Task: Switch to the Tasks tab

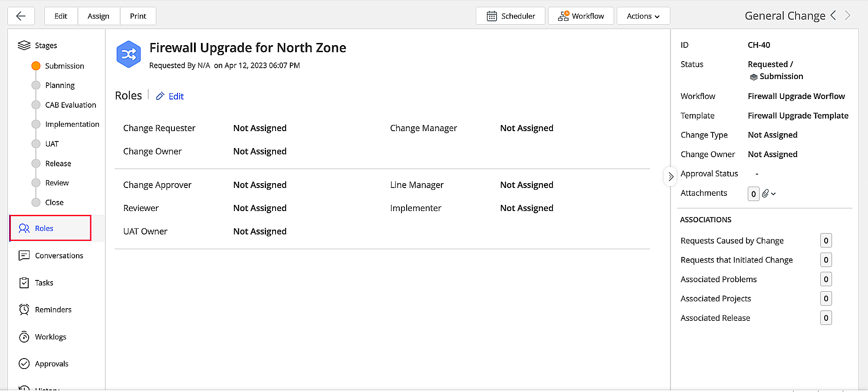Action: pyautogui.click(x=44, y=283)
